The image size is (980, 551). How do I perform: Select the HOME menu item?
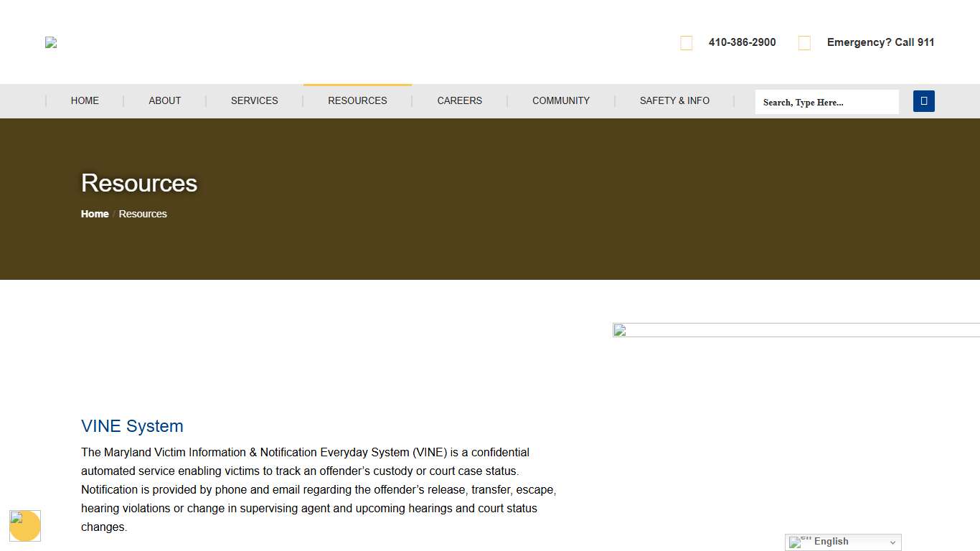(x=85, y=100)
